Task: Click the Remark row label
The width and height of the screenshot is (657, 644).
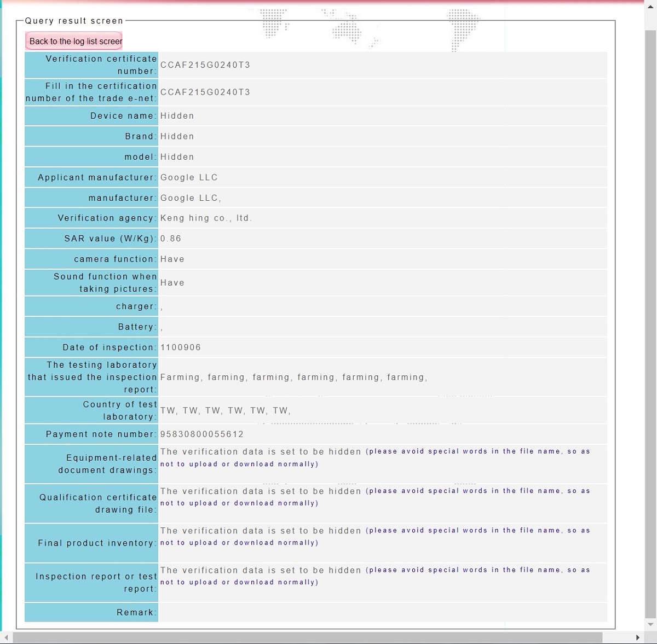Action: coord(136,613)
